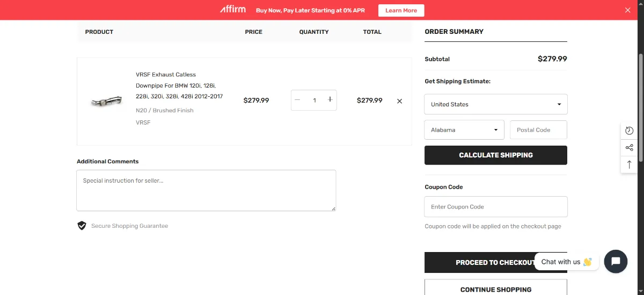Click the quantity value field
Viewport: 644px width, 295px height.
[x=314, y=100]
